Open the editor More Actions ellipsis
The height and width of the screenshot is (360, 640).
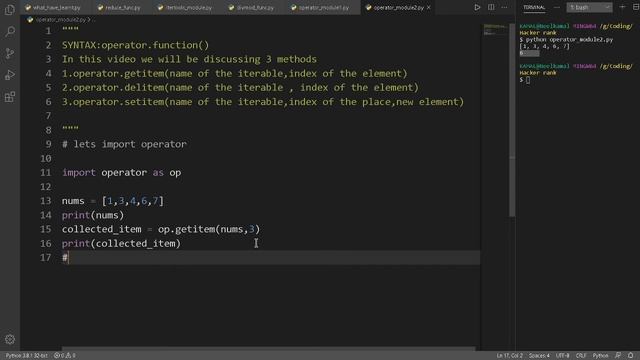[x=504, y=7]
